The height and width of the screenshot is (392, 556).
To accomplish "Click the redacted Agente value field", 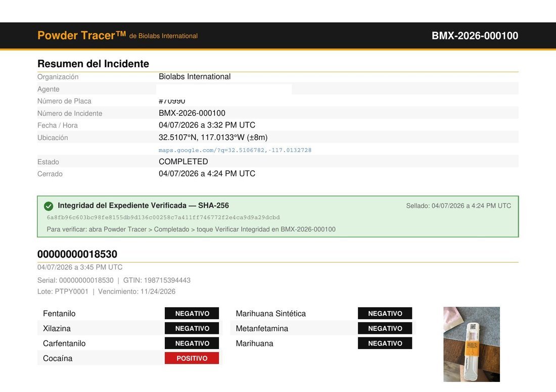I will [224, 89].
